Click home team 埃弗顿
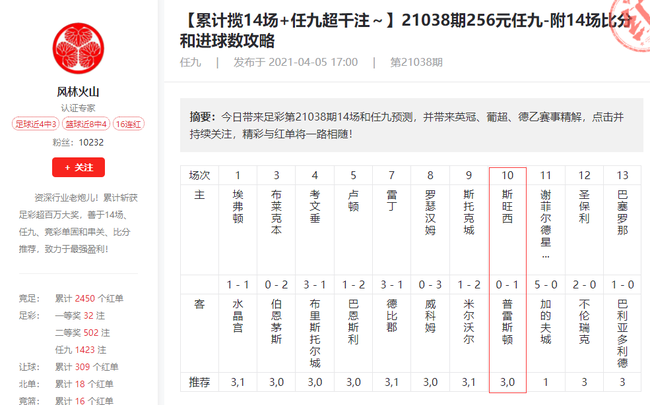Screen dimensions: 650x405 pos(238,206)
